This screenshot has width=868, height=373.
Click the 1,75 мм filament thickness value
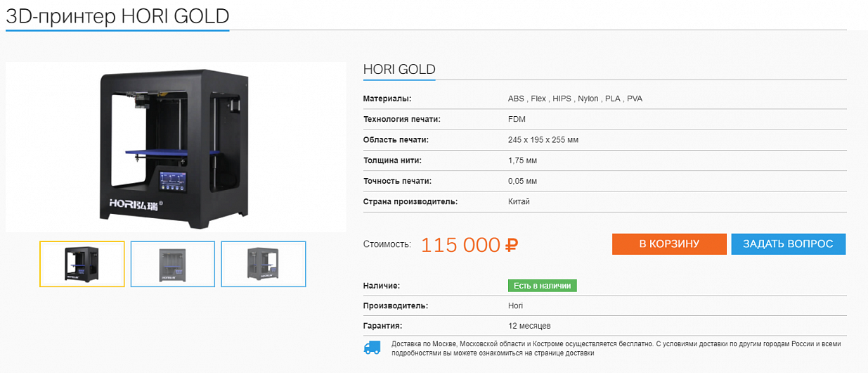(x=522, y=160)
